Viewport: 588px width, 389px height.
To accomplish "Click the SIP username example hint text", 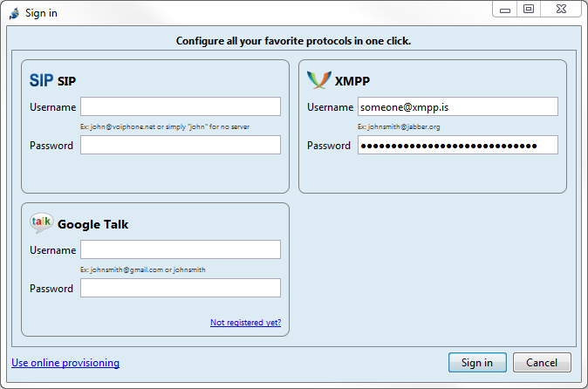I will pyautogui.click(x=165, y=126).
